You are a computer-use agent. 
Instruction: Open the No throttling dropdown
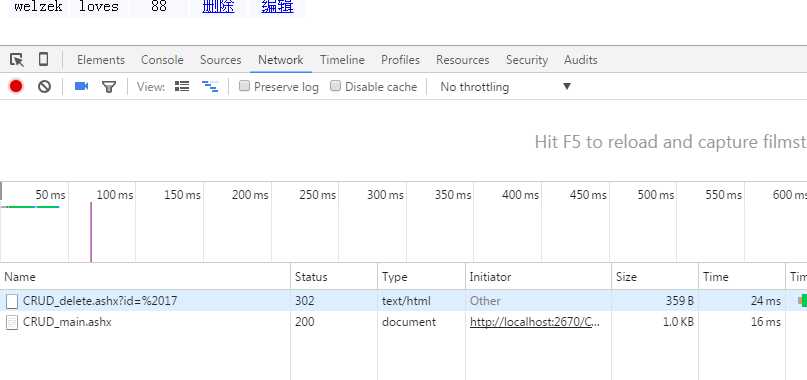click(x=505, y=87)
